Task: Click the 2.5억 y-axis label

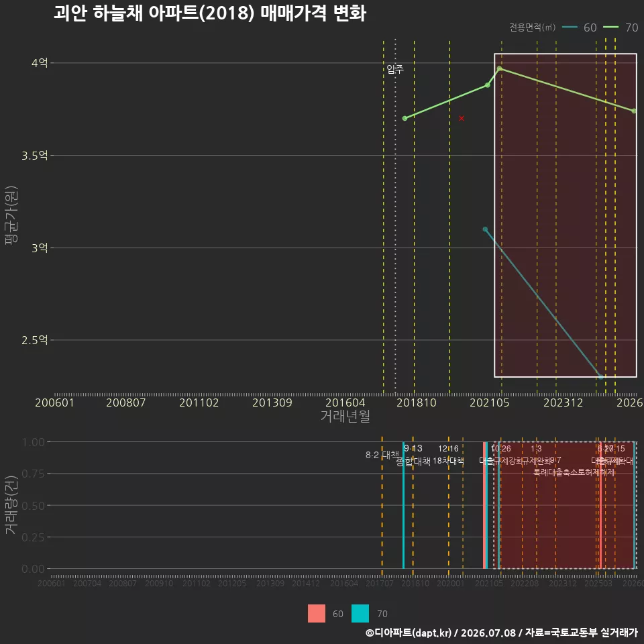Action: coord(35,340)
